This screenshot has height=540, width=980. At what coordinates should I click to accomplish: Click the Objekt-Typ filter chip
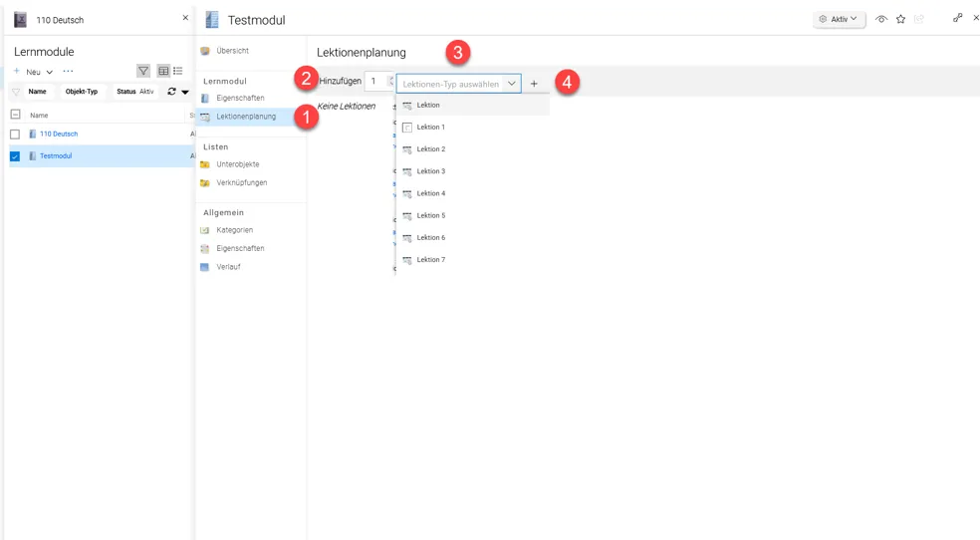coord(82,92)
